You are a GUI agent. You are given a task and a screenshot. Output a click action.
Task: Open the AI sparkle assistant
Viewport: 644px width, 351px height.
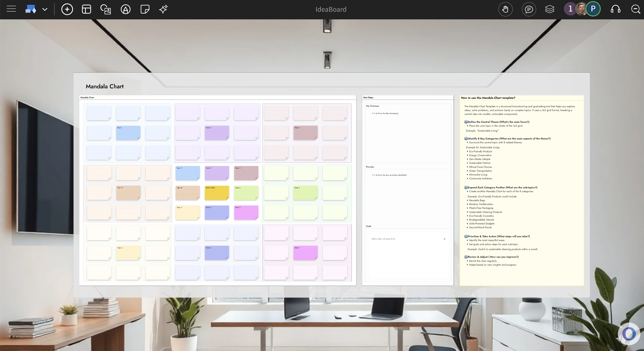pyautogui.click(x=163, y=9)
